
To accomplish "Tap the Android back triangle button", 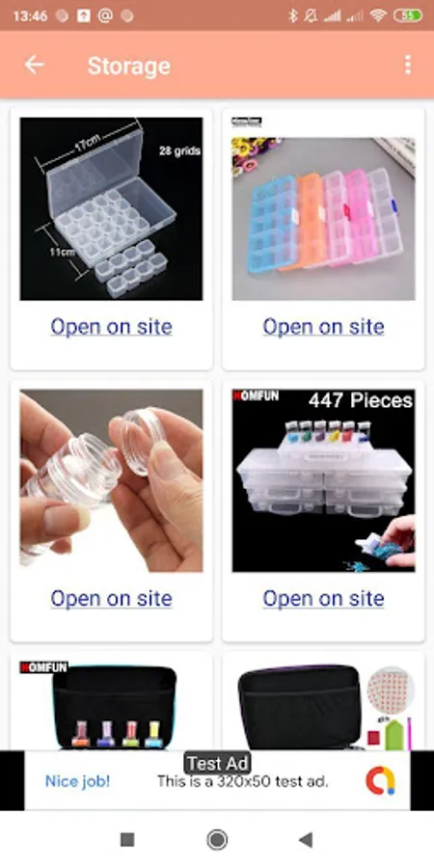I will 306,840.
